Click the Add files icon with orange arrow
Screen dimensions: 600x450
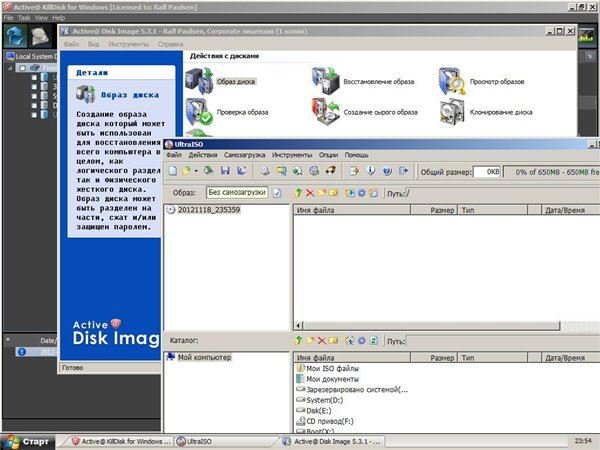point(354,171)
